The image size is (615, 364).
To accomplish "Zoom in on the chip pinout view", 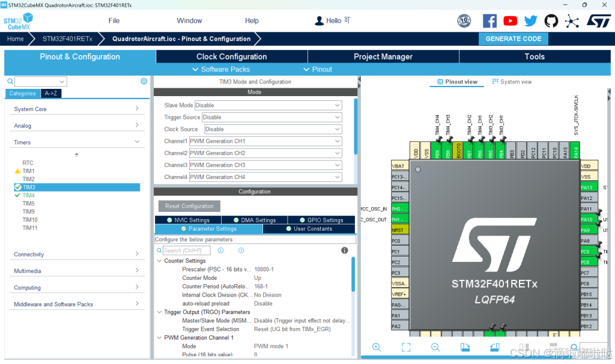I will 377,347.
